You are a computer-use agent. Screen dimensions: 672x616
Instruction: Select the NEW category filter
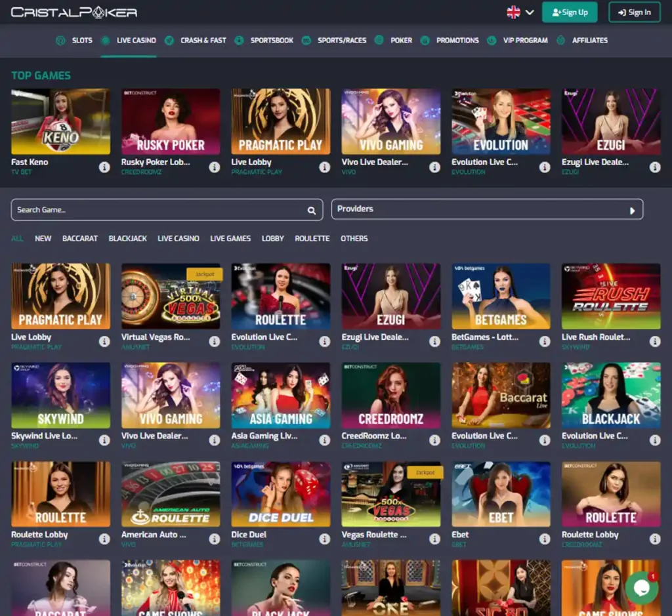pos(43,238)
